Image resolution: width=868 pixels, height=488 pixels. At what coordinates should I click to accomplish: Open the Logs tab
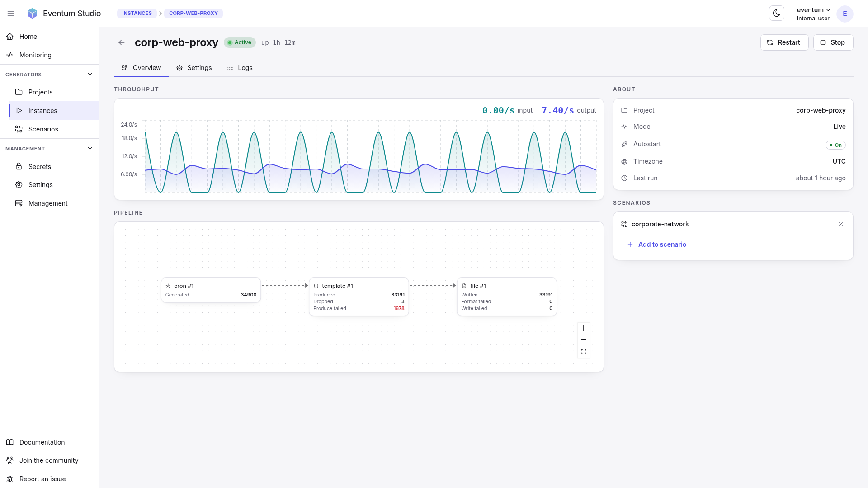pyautogui.click(x=240, y=68)
